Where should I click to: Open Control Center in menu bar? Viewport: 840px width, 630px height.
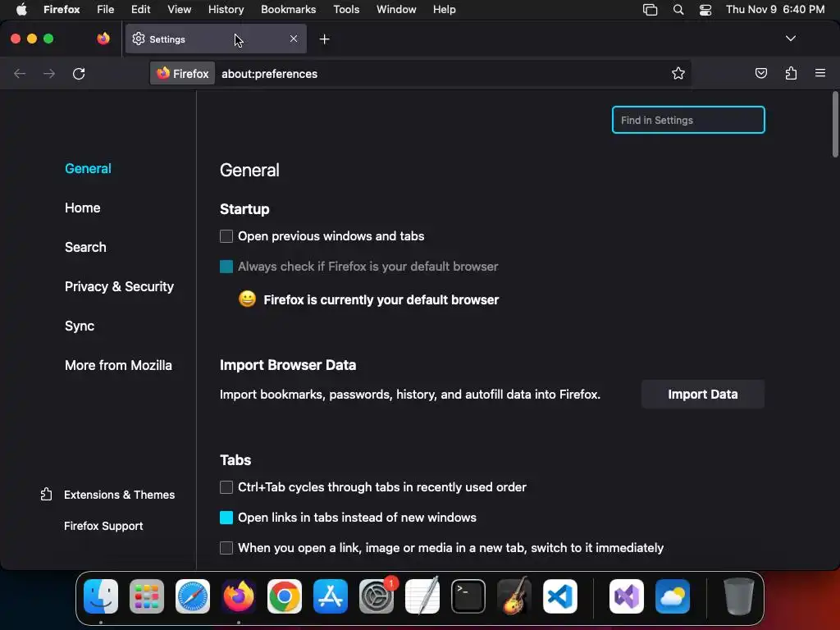coord(705,9)
